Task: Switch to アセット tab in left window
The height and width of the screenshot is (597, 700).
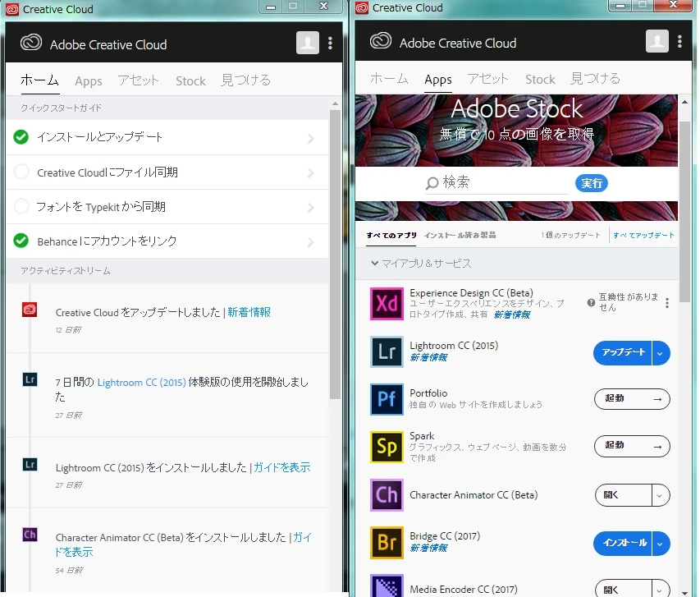Action: pos(138,80)
